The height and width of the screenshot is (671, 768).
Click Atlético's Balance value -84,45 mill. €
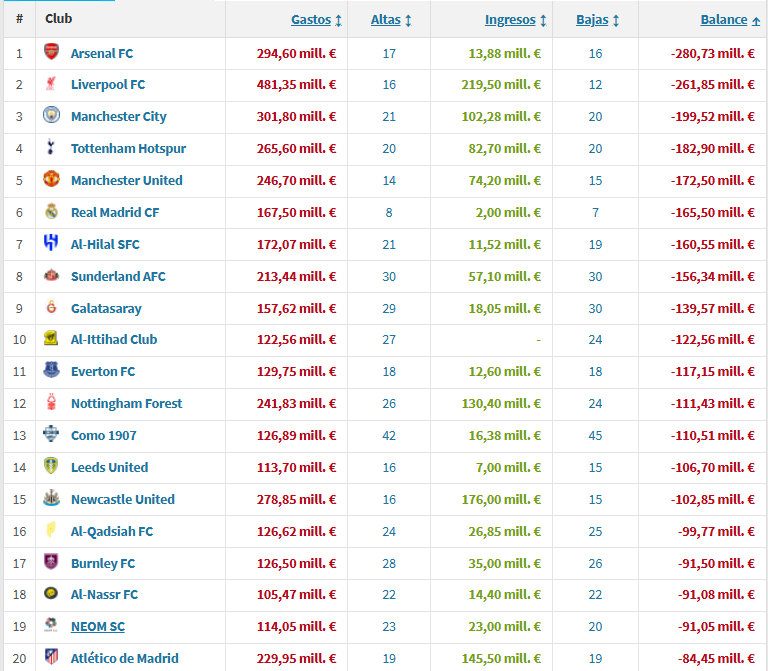point(716,658)
